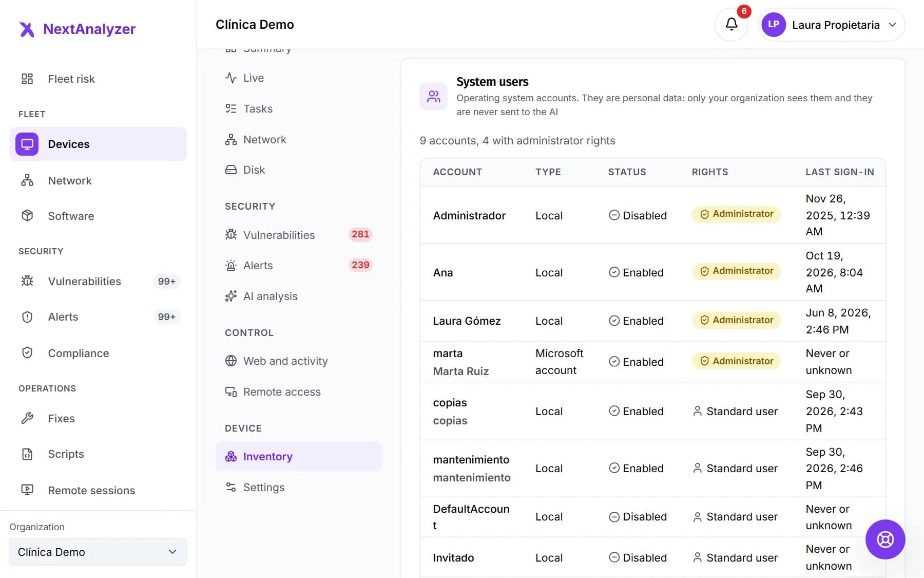Click the Live activity pulse icon

point(231,78)
